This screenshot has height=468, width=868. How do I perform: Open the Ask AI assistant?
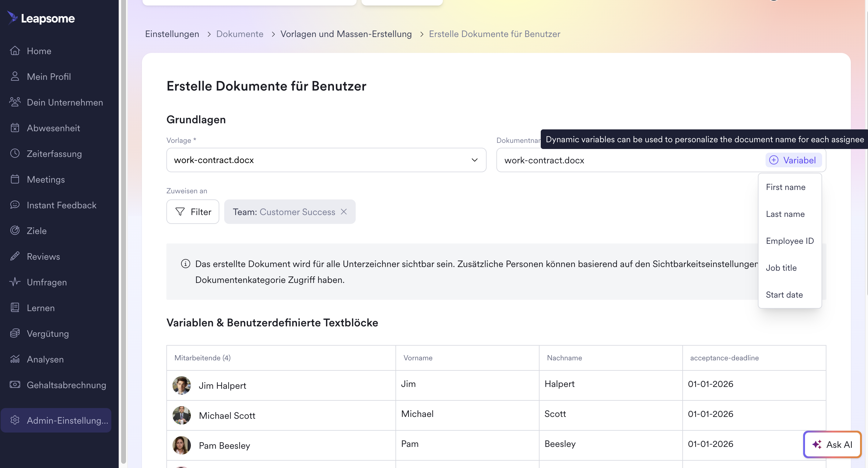coord(832,444)
